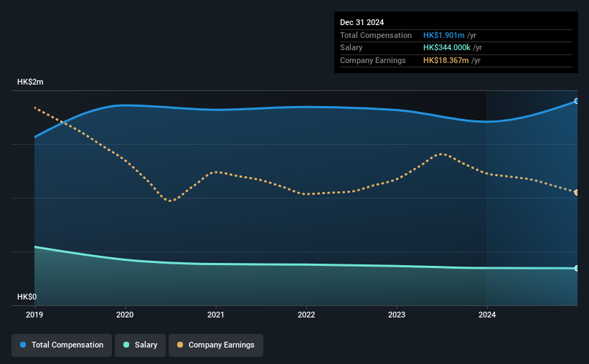The height and width of the screenshot is (364, 589).
Task: Click the Total Compensation tooltip row label
Action: tap(376, 35)
